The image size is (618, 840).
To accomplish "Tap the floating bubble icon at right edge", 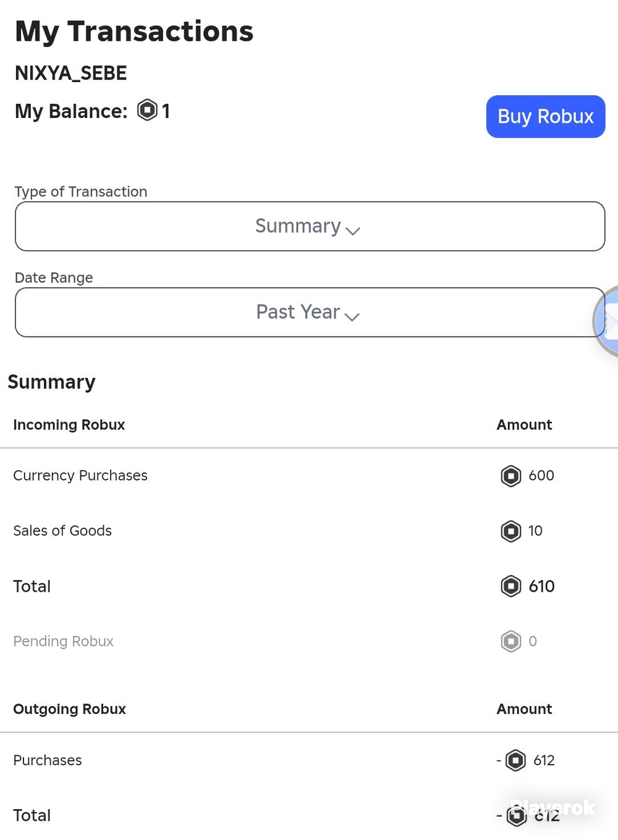I will (x=606, y=321).
